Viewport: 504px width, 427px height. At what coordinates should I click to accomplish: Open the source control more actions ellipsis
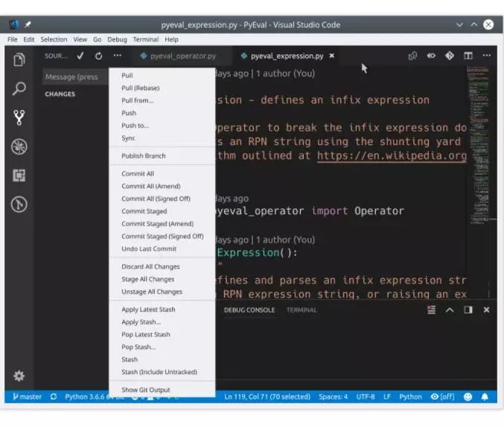pyautogui.click(x=118, y=56)
